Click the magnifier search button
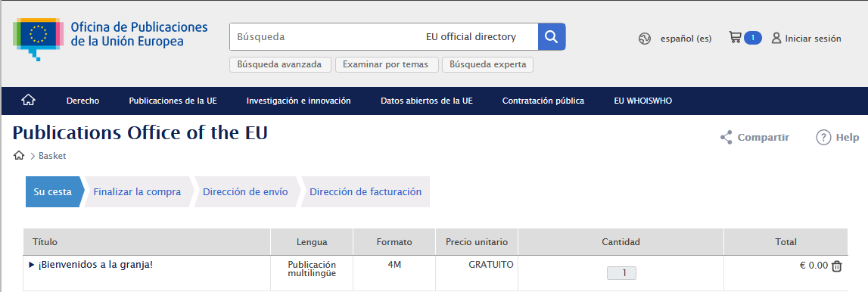Screen dimensions: 868x292 pos(552,37)
